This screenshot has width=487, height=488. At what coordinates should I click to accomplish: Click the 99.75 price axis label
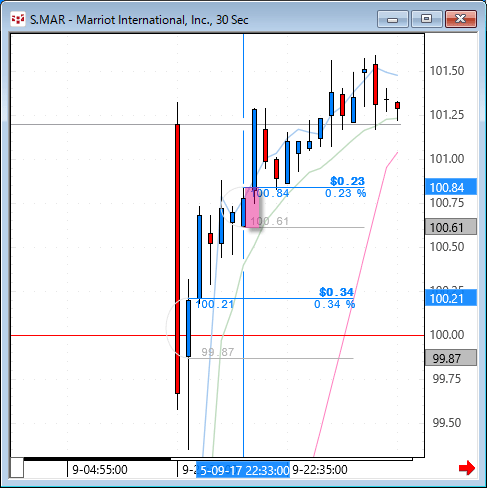(x=447, y=379)
